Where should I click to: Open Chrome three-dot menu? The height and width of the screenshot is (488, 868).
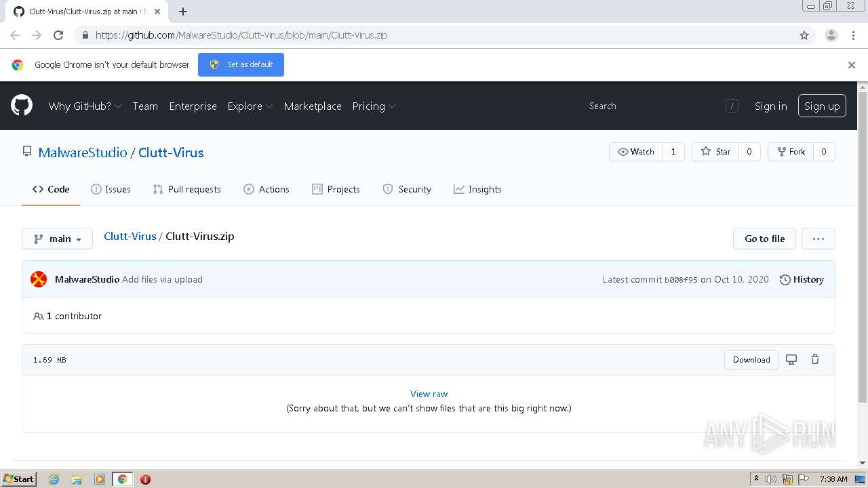[853, 35]
